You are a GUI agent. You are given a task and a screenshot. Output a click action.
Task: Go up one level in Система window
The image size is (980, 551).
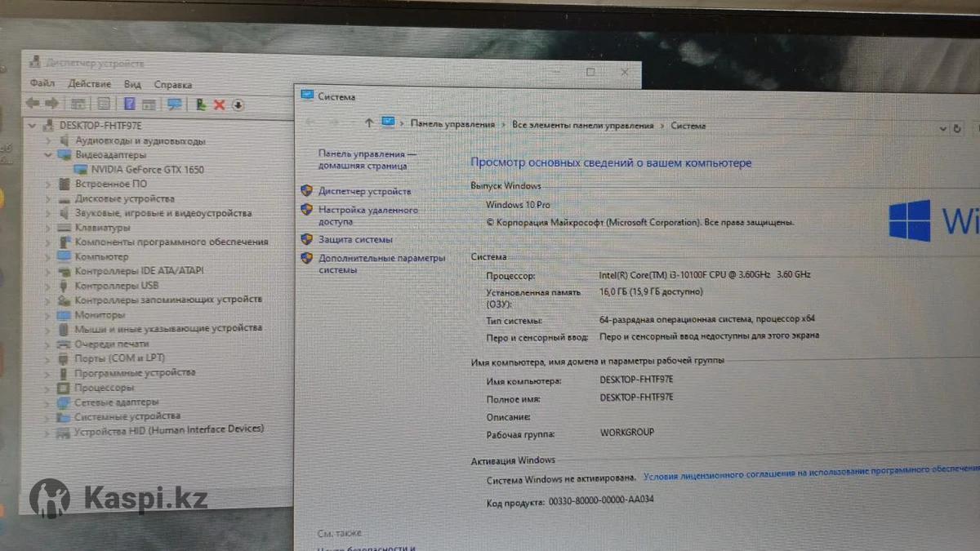369,123
